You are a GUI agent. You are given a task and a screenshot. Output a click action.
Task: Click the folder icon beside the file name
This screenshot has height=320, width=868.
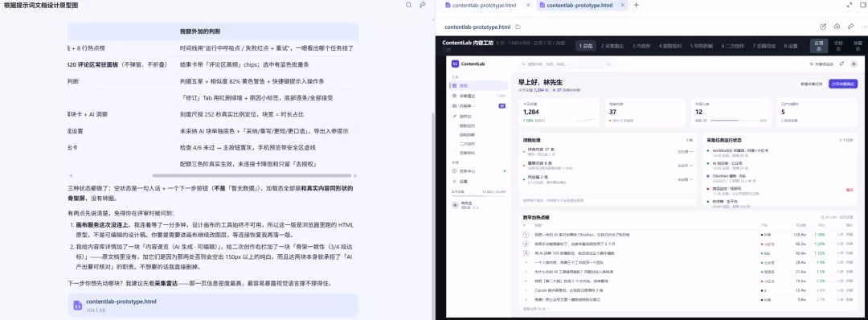pyautogui.click(x=518, y=27)
